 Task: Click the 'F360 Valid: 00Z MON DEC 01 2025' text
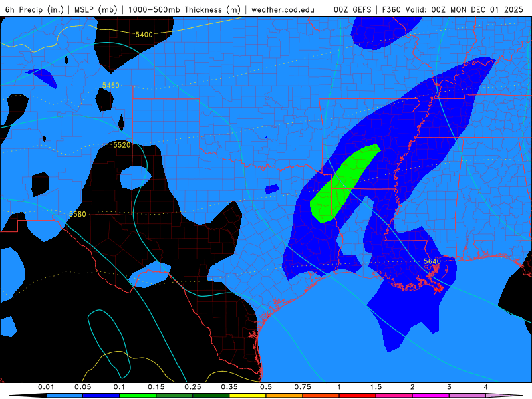(453, 9)
